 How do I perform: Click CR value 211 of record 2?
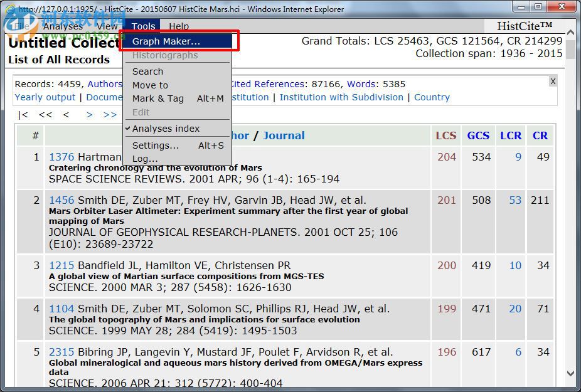[x=540, y=201]
